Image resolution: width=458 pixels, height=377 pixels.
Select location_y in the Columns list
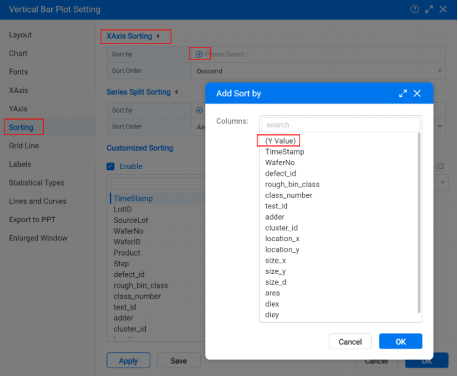pos(282,250)
